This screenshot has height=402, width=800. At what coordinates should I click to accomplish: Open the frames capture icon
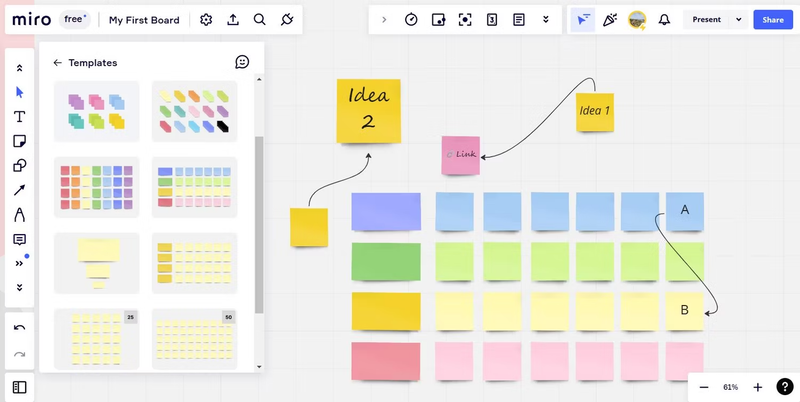click(465, 20)
